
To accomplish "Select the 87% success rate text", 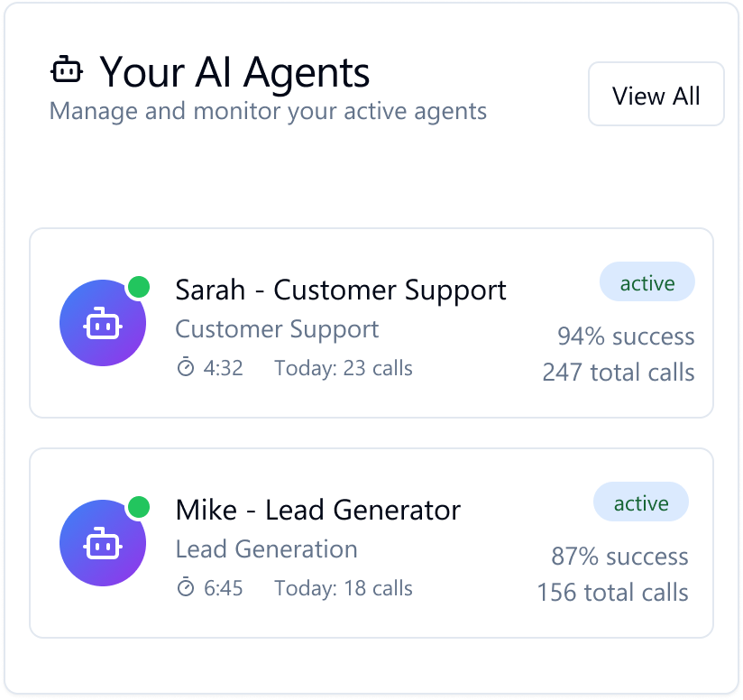I will point(619,557).
